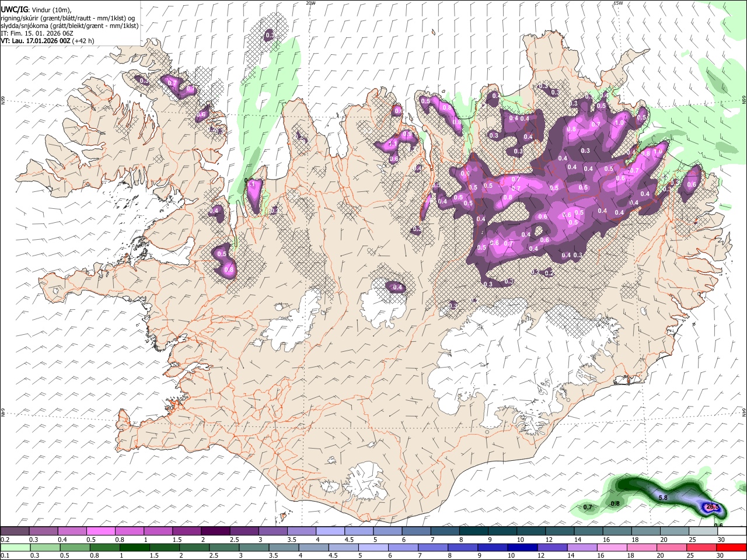Pick the snow swatch starting at 1.5
This screenshot has width=747, height=560.
tap(186, 531)
